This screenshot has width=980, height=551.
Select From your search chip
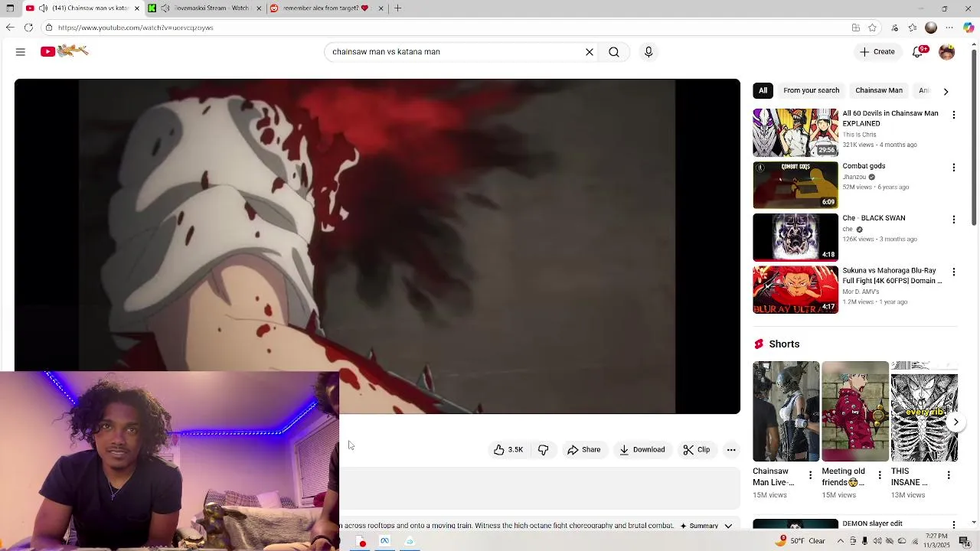pyautogui.click(x=811, y=90)
